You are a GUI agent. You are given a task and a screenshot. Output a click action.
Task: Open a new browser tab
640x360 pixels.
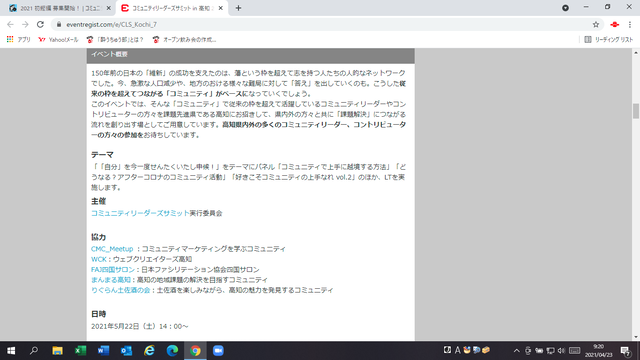(x=238, y=8)
